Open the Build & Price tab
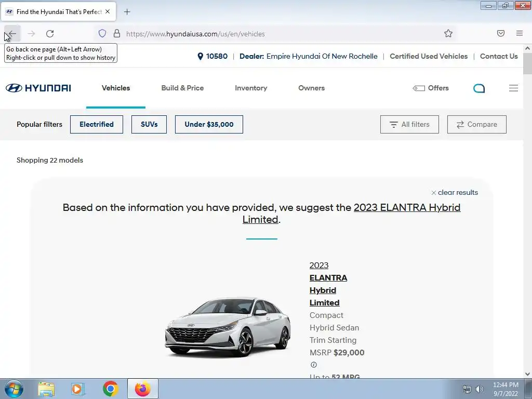The image size is (532, 399). (x=182, y=88)
